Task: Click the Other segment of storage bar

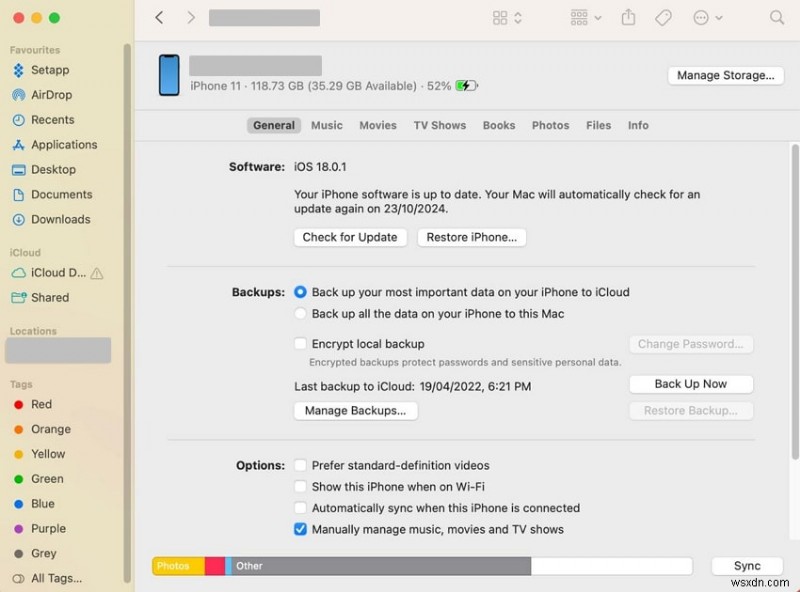Action: (381, 566)
